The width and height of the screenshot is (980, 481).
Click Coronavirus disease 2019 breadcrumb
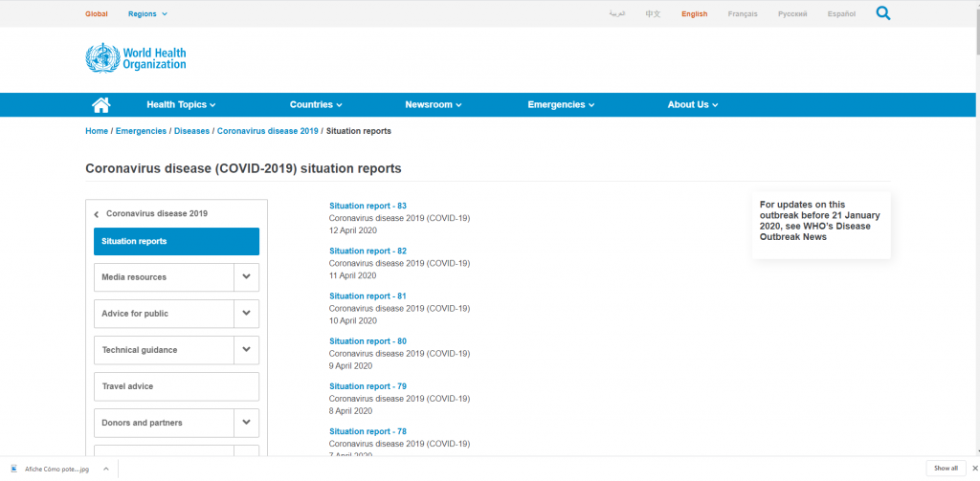[268, 131]
